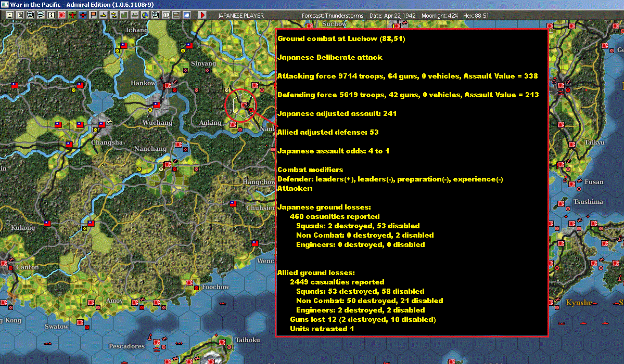Click the Japanese flag at Swatow
This screenshot has width=624, height=364.
point(80,322)
